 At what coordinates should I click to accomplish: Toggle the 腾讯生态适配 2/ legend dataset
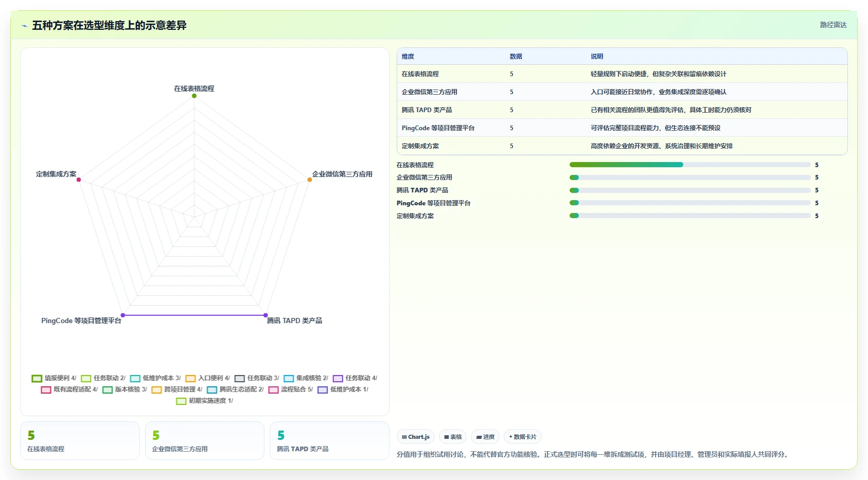pyautogui.click(x=235, y=389)
